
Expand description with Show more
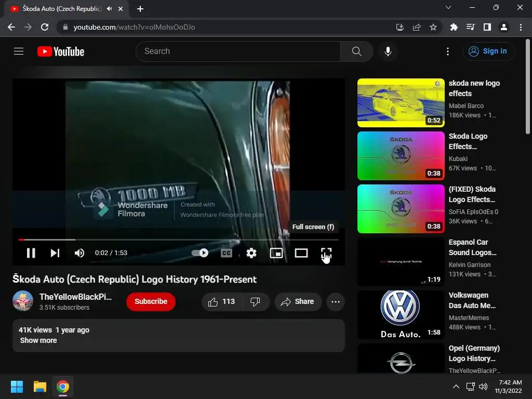click(x=38, y=340)
